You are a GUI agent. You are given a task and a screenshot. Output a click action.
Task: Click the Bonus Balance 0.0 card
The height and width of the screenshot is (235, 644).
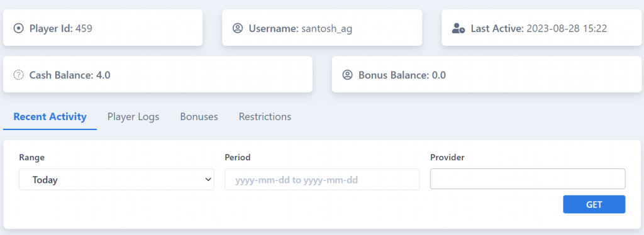pyautogui.click(x=486, y=74)
